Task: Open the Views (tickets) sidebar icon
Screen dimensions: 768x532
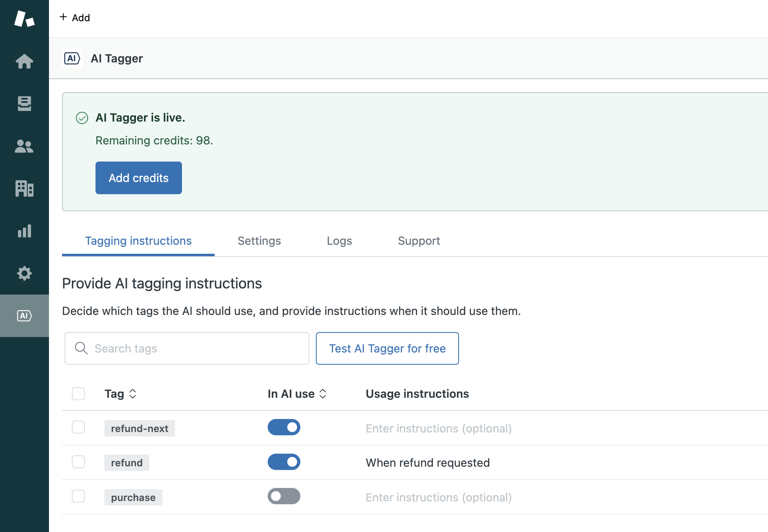Action: pyautogui.click(x=24, y=104)
